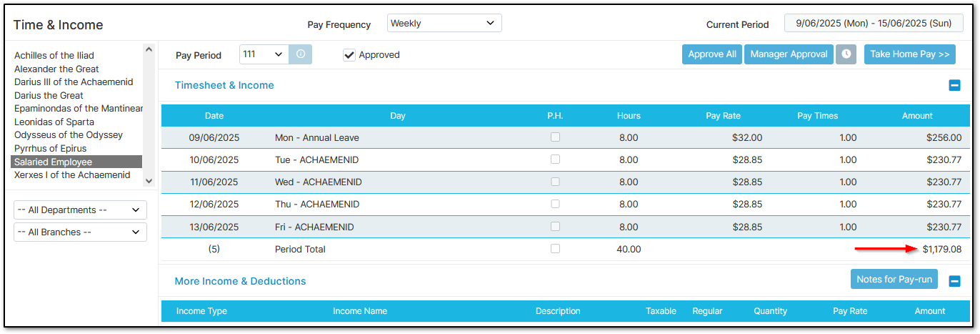
Task: Open the clock history icon button
Action: (846, 54)
